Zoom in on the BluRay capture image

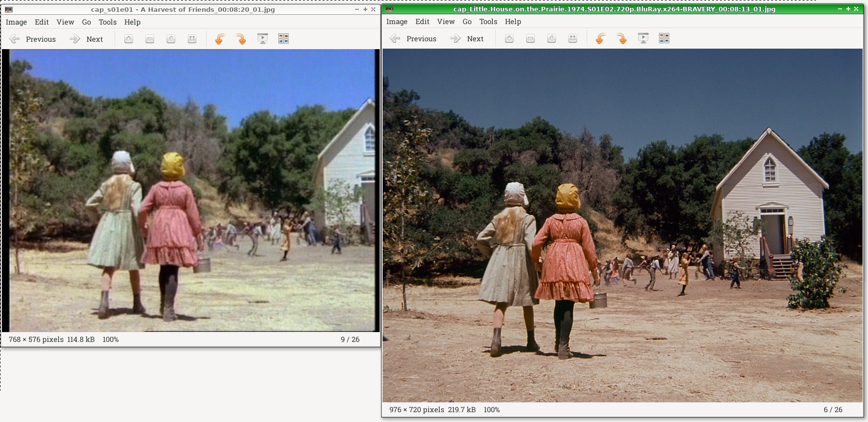click(x=509, y=39)
